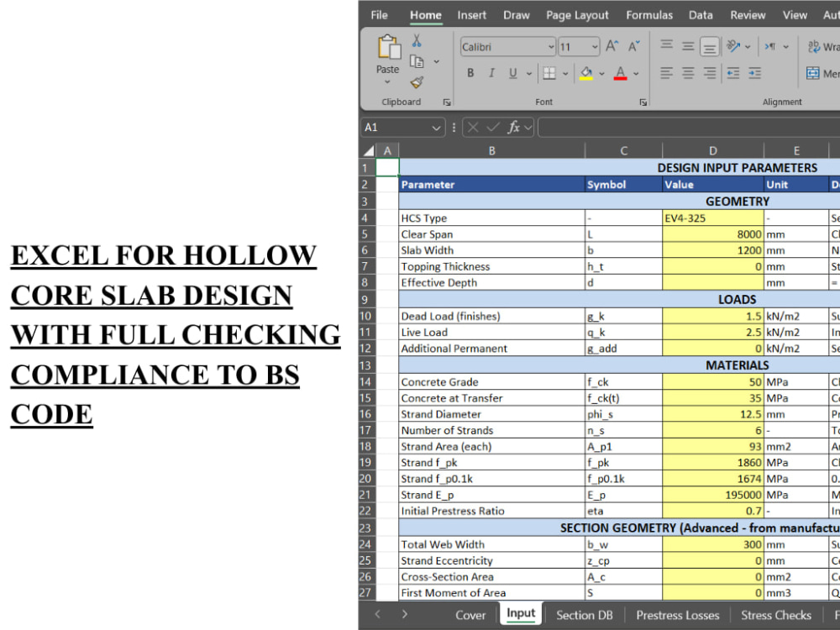Screen dimensions: 840x630
Task: Increase font size with larger A icon
Action: point(612,46)
